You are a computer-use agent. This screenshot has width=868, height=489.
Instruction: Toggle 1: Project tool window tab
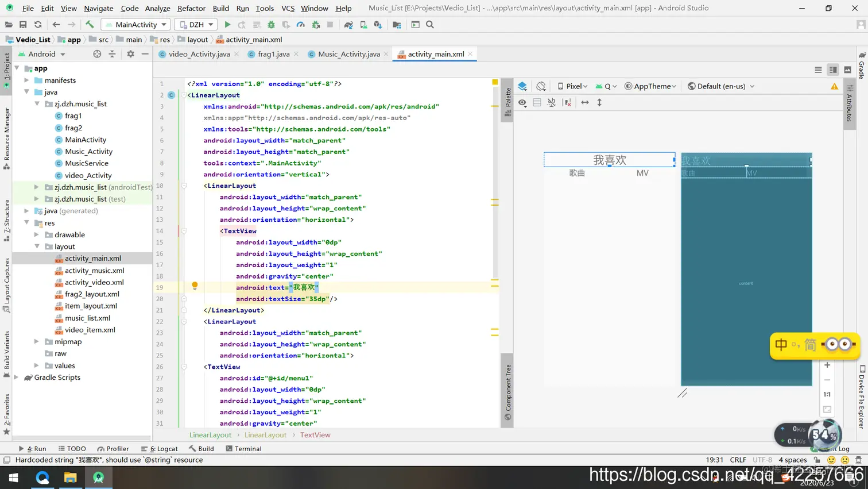point(6,70)
